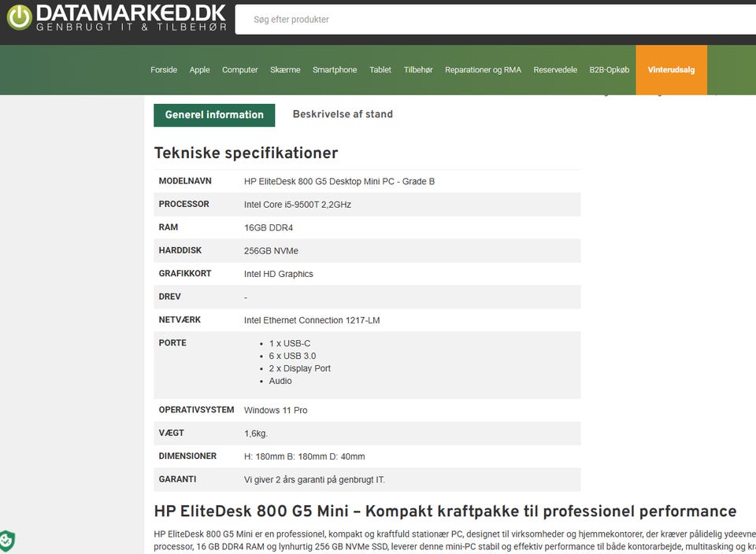
Task: Focus the 'Søg efter produkter' search field
Action: (495, 19)
